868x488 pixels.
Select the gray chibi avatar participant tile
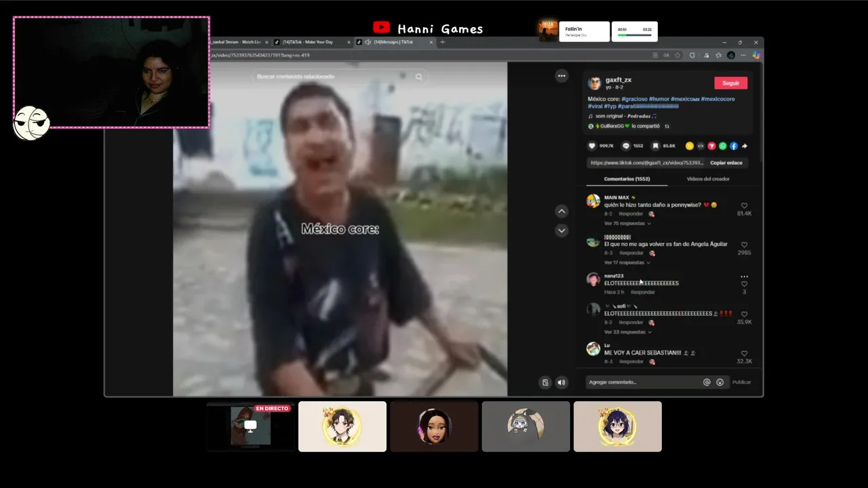[526, 426]
